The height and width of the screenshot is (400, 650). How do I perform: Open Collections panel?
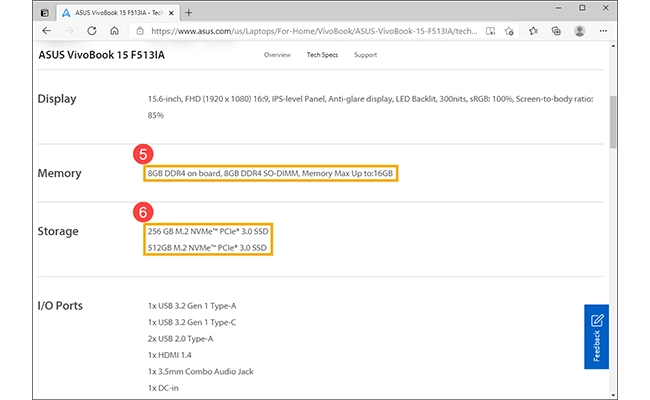click(x=556, y=31)
